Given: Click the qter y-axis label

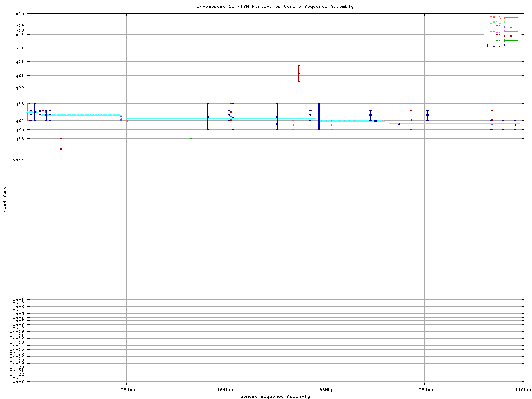Looking at the screenshot, I should [20, 160].
